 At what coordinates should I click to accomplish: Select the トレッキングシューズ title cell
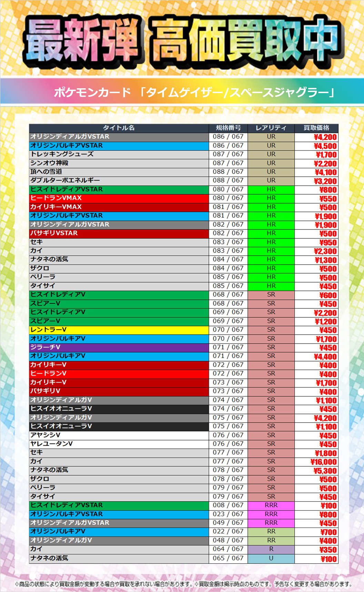[119, 154]
